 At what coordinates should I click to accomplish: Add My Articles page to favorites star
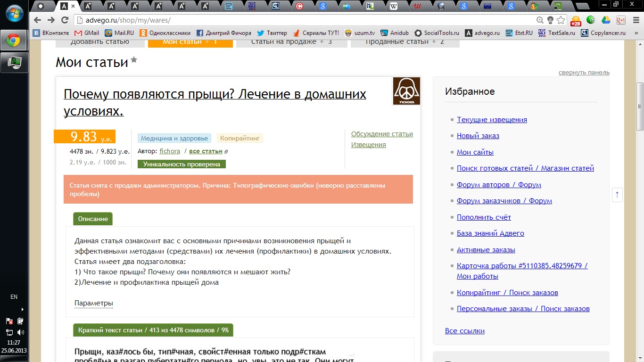(134, 59)
